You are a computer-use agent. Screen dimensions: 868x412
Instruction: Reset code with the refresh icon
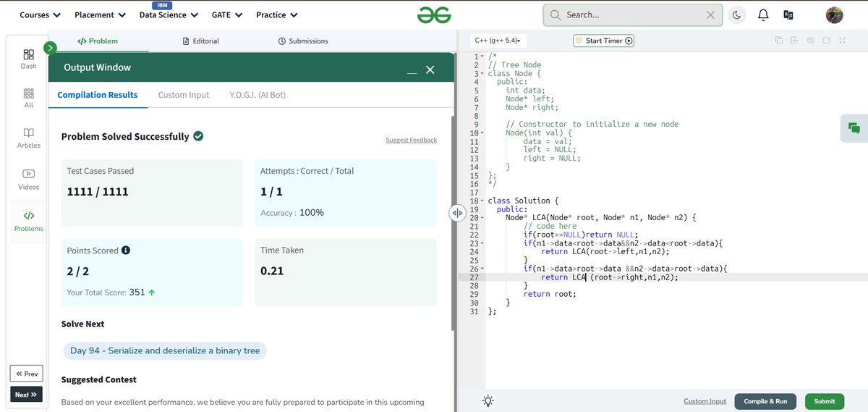(x=826, y=41)
